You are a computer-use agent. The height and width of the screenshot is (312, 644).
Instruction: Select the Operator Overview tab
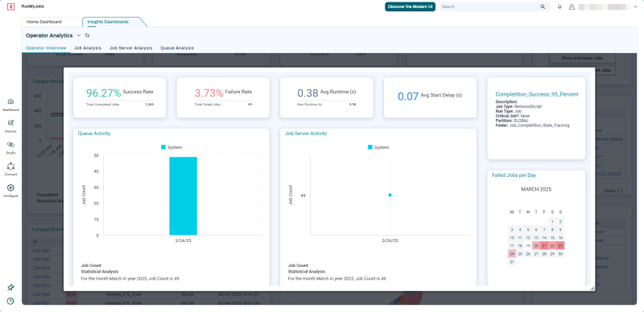(46, 48)
